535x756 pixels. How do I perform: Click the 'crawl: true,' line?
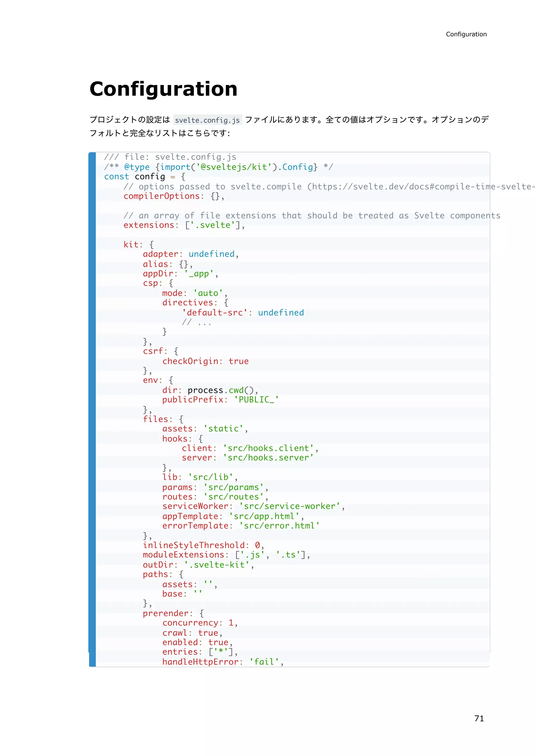[193, 633]
